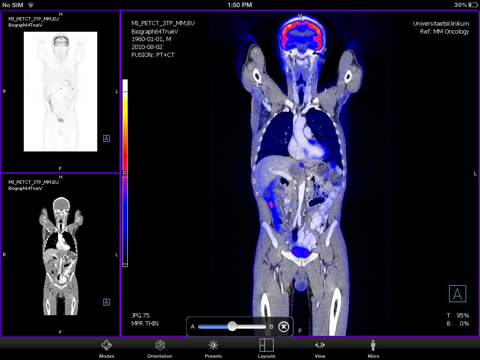Image resolution: width=480 pixels, height=360 pixels.
Task: Close the A/B blend slider panel
Action: click(x=283, y=327)
